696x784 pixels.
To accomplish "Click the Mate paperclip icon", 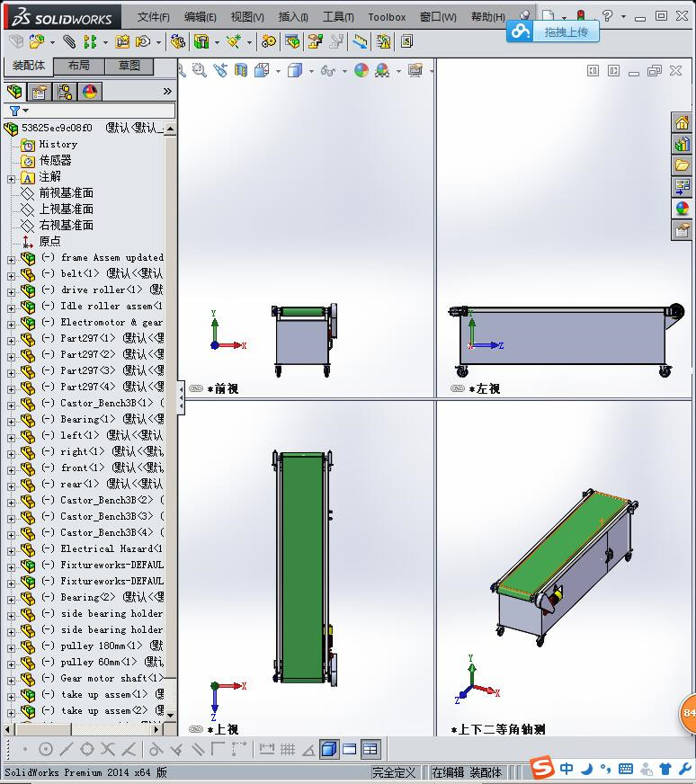I will coord(69,41).
